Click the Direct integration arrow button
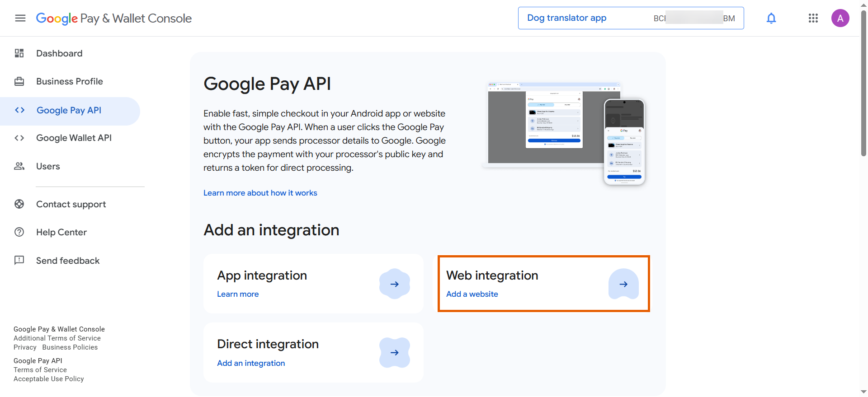 (395, 353)
